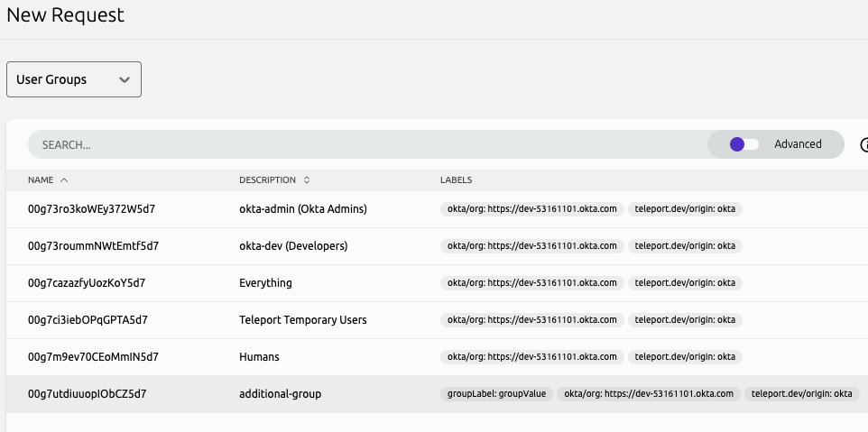Open the User Groups dropdown

tap(74, 79)
